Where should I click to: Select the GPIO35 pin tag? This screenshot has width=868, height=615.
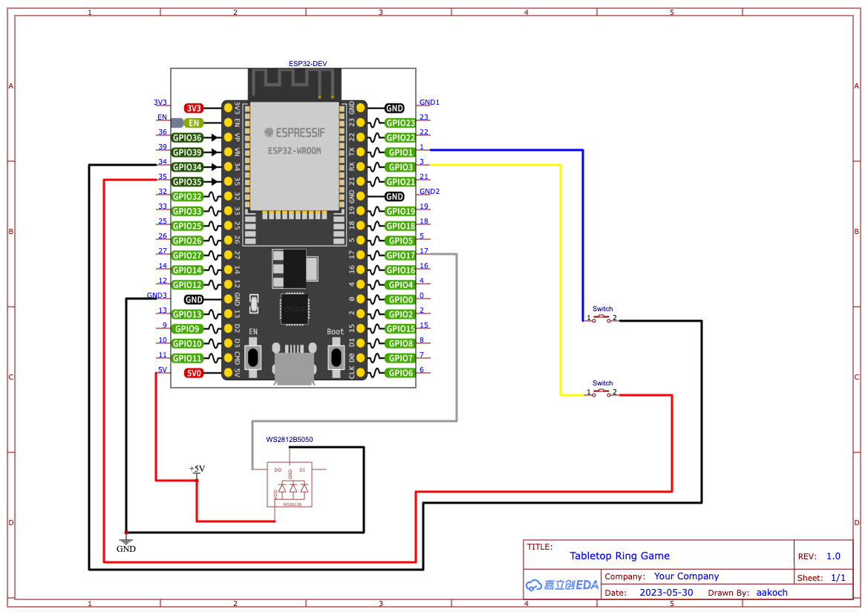click(187, 181)
